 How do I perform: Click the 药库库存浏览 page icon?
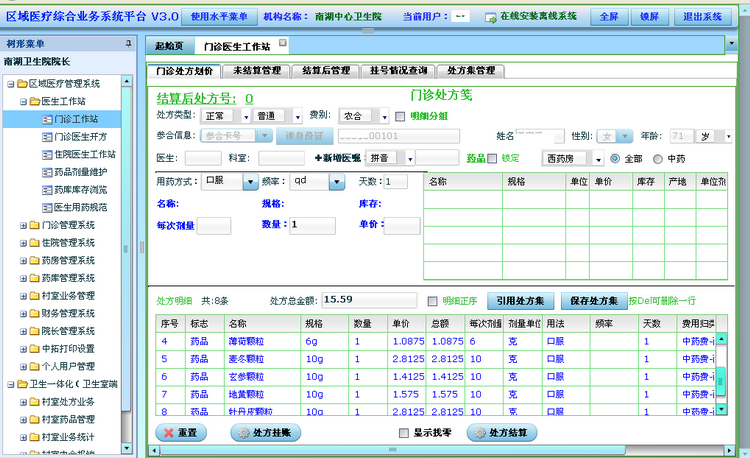[x=47, y=190]
